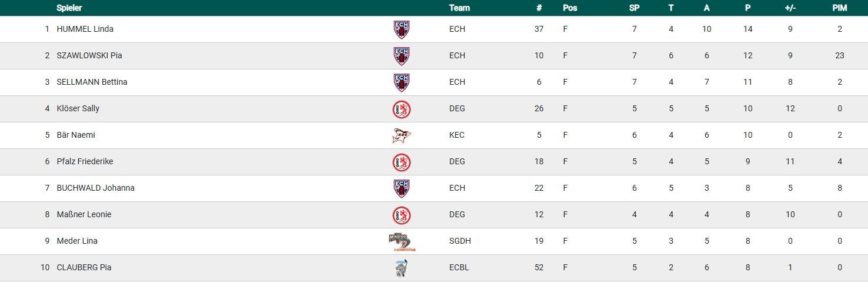
Task: Sort by the Team column header
Action: 459,8
